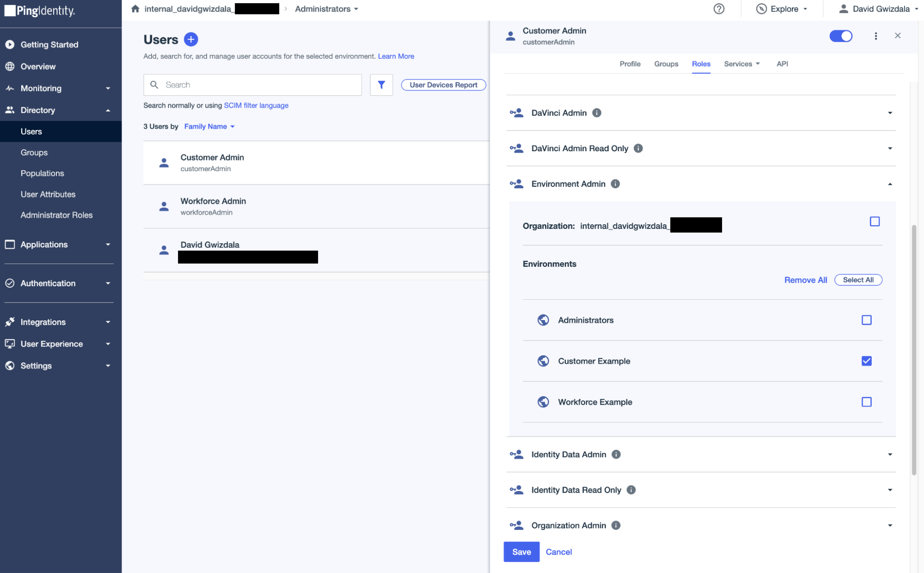Viewport: 924px width, 573px height.
Task: Click the SCIM filter language link
Action: 257,105
